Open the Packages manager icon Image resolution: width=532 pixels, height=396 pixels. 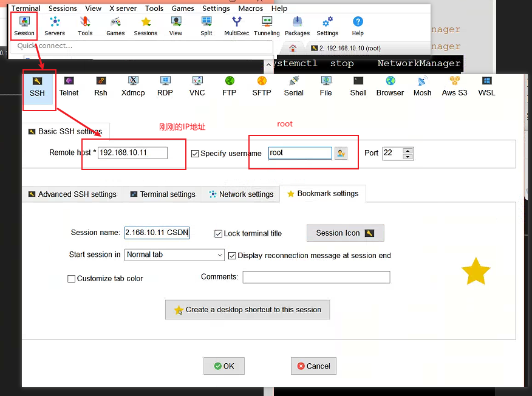click(x=297, y=26)
